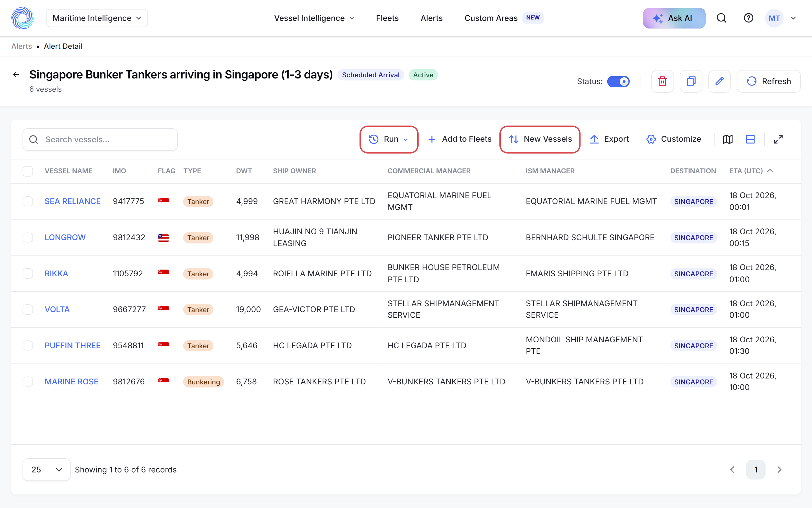Check the MARINE ROSE row checkbox
The image size is (812, 508).
(28, 382)
